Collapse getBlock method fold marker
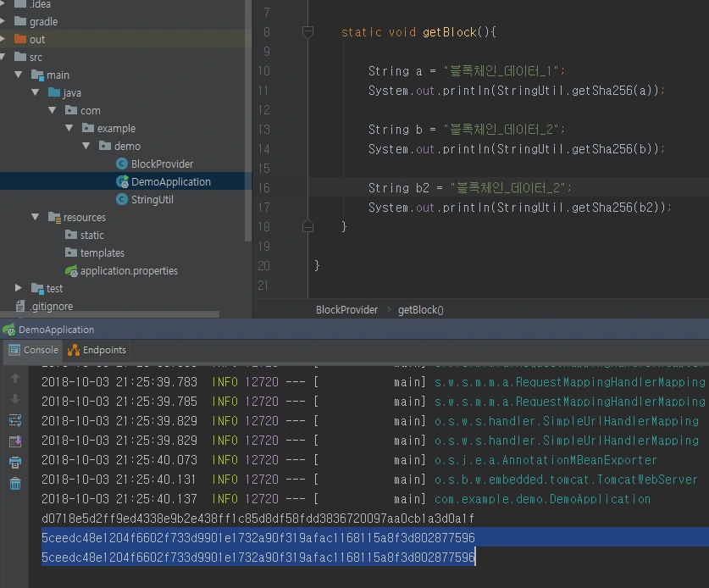Image resolution: width=709 pixels, height=588 pixels. click(307, 32)
